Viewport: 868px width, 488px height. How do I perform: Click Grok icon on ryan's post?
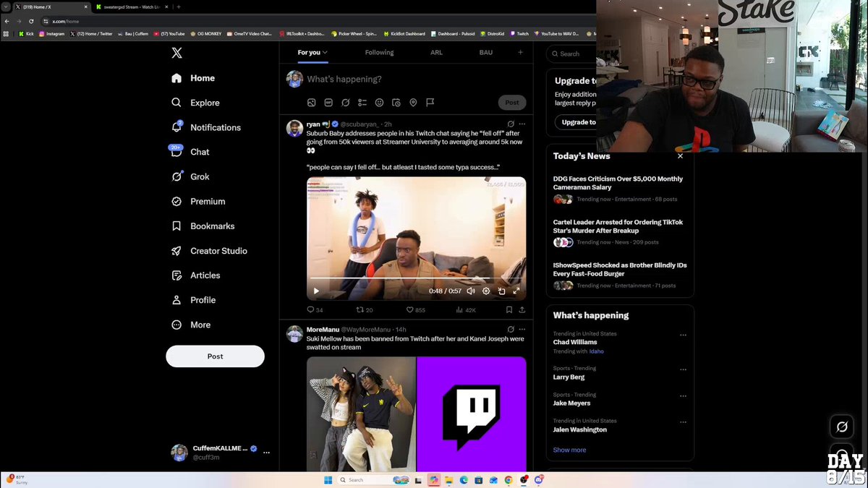(511, 124)
